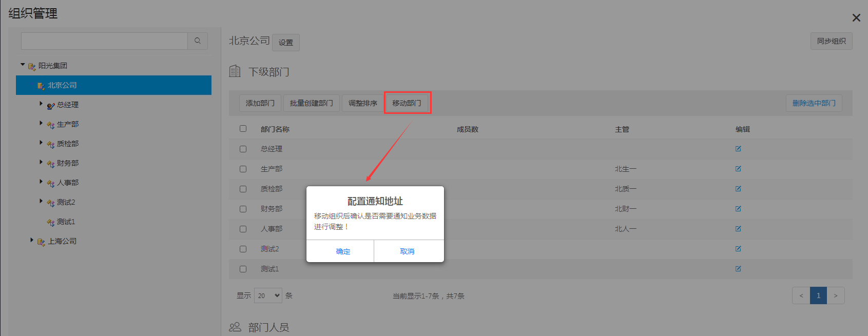The image size is (868, 336).
Task: Expand the 测试2 tree node arrow
Action: pos(41,201)
